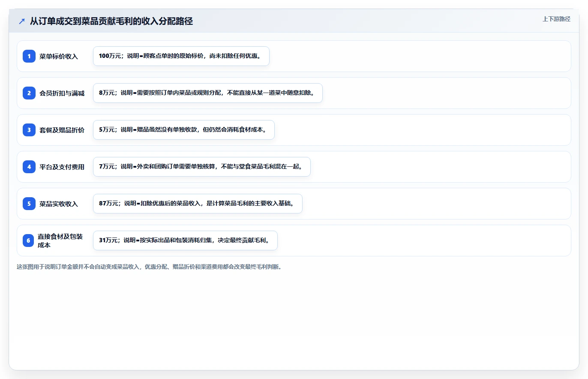Click step number badge 6
The height and width of the screenshot is (379, 588).
point(28,241)
